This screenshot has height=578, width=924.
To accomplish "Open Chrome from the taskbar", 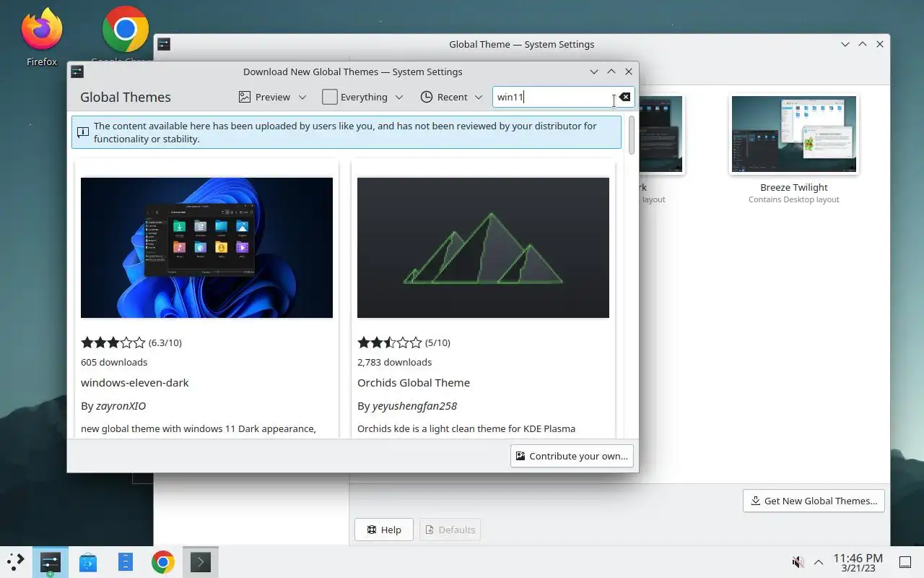I will point(163,561).
